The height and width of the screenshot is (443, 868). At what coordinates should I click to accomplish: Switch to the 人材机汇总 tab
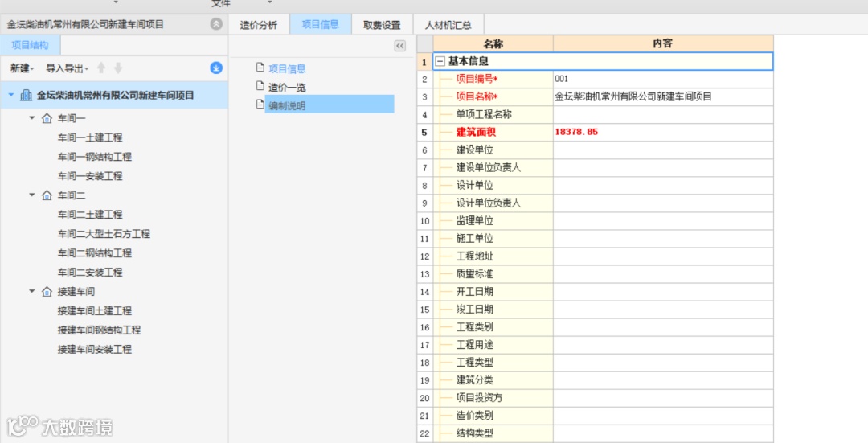(448, 25)
